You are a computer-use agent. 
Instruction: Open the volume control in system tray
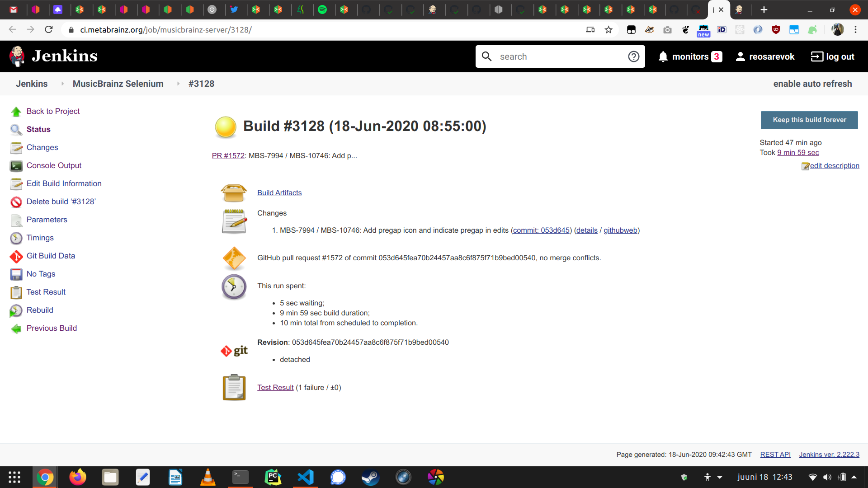coord(827,477)
